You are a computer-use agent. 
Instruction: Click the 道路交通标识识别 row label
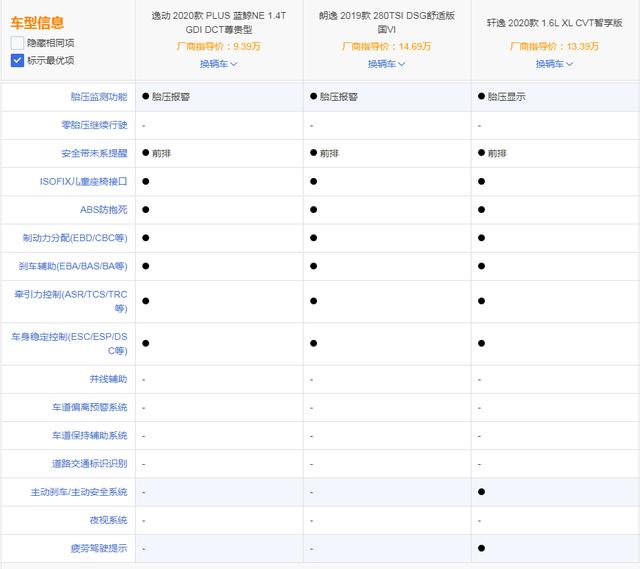click(89, 464)
